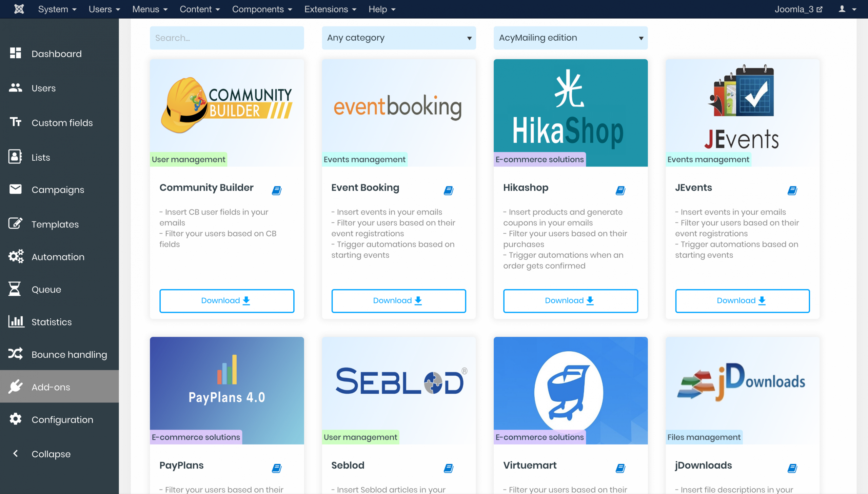Open the Help dropdown menu

click(x=382, y=9)
